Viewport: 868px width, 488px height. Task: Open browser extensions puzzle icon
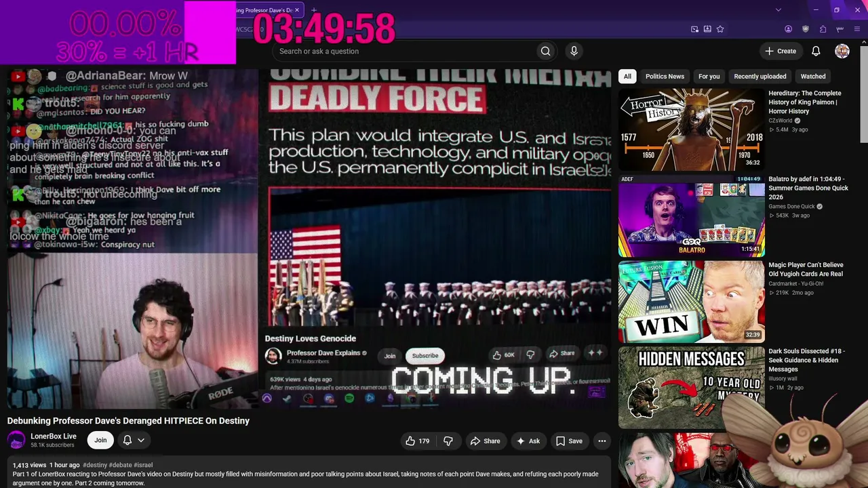823,29
